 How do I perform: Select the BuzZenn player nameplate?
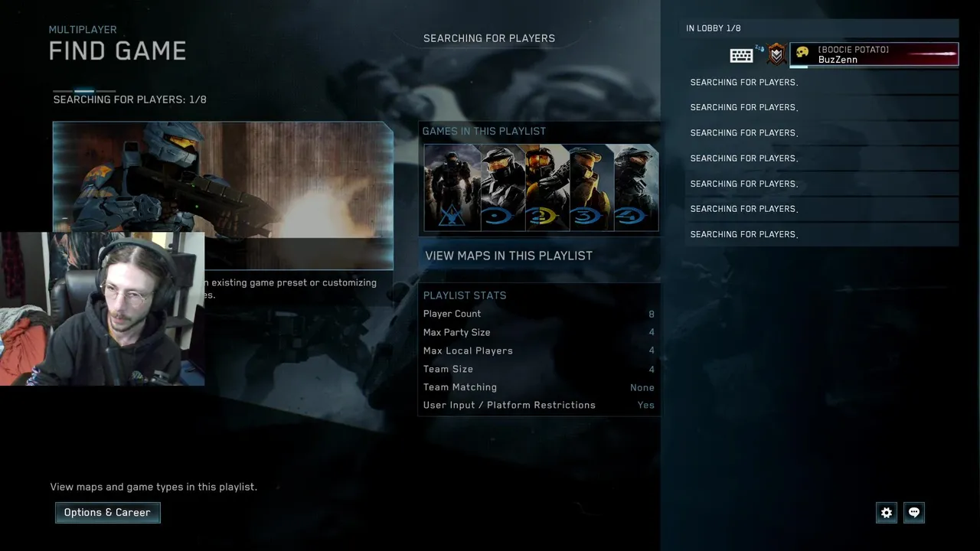click(x=874, y=54)
